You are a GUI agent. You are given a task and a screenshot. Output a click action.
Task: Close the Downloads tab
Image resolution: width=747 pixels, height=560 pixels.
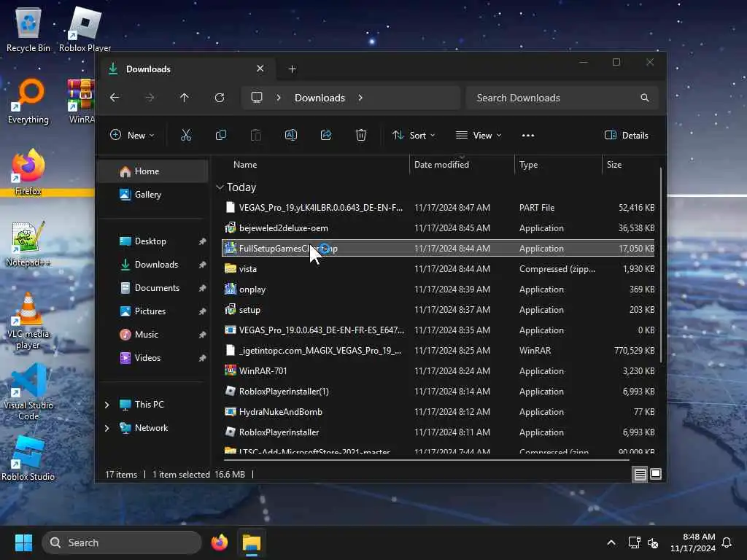[x=260, y=69]
